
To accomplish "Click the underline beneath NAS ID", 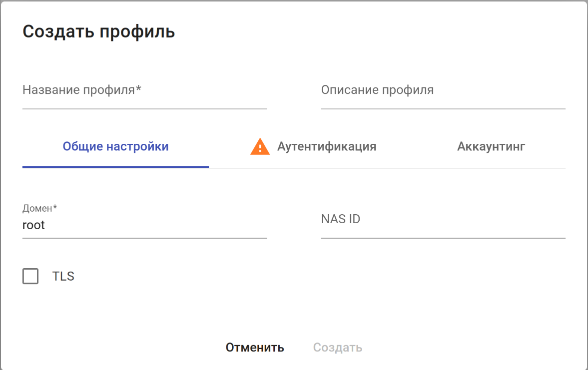I will click(443, 238).
